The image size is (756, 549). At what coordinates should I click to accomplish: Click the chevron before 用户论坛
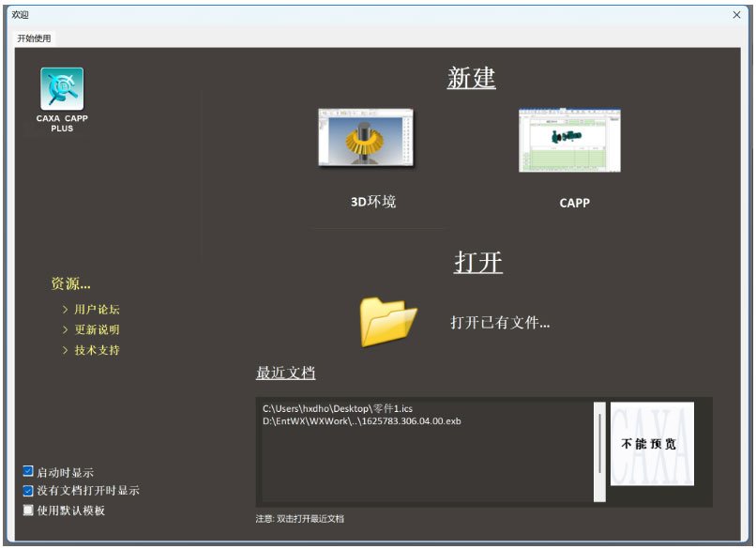pos(65,310)
